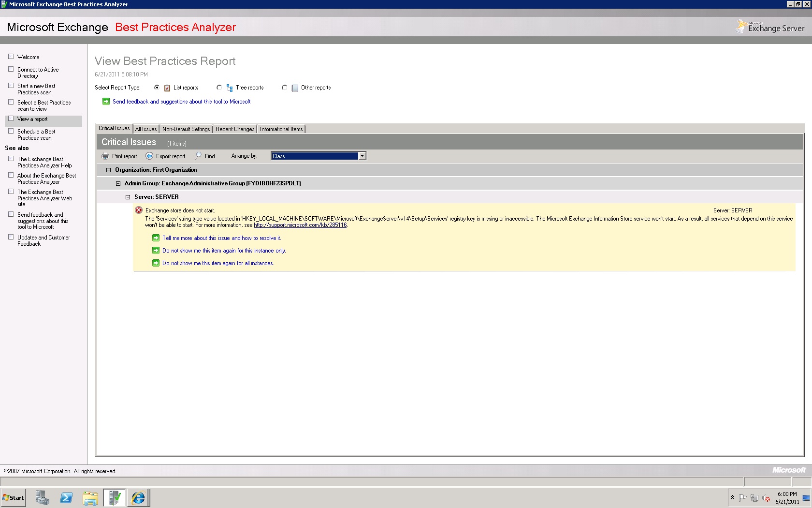Open Updates and Customer Feedback
Screen dimensions: 812x508
pos(43,240)
